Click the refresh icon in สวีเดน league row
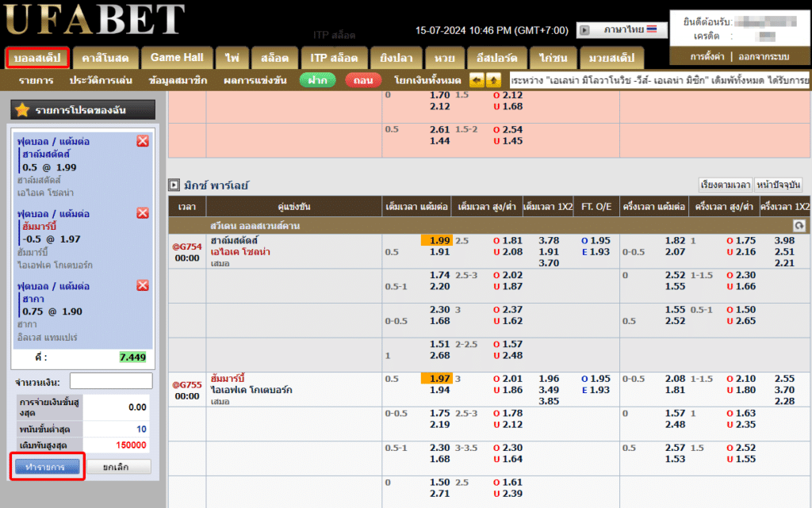Screen dimensions: 812x508 coord(799,226)
